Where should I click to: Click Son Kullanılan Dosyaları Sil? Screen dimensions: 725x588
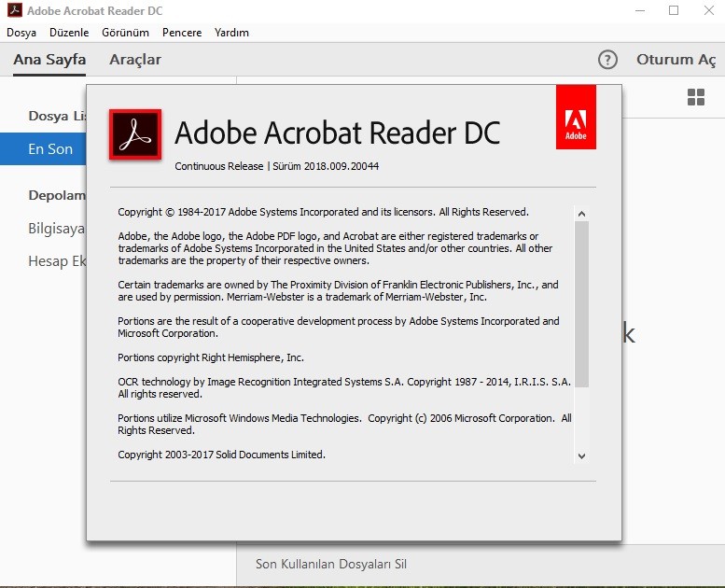(331, 564)
